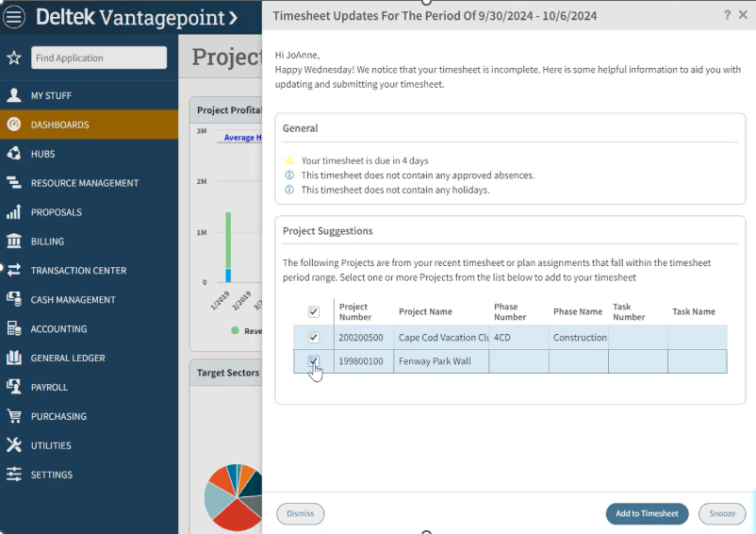Toggle the Fenway Park Wall checkbox
The image size is (756, 534).
click(314, 360)
